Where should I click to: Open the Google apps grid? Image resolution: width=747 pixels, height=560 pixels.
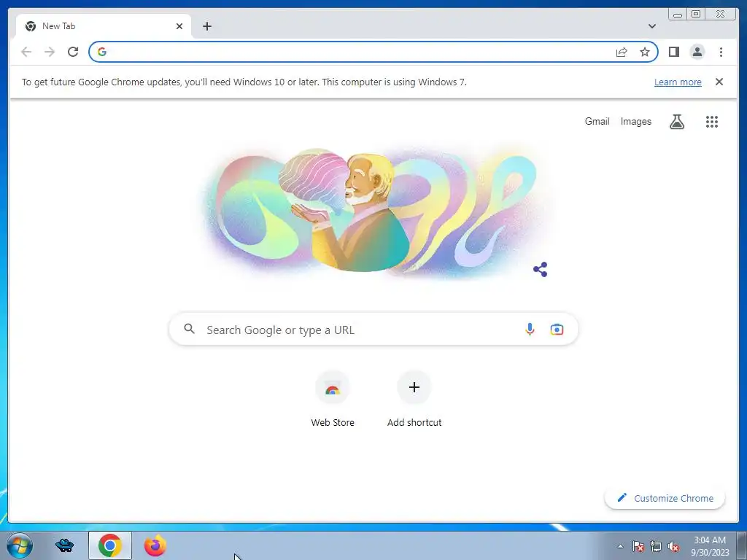pos(712,122)
